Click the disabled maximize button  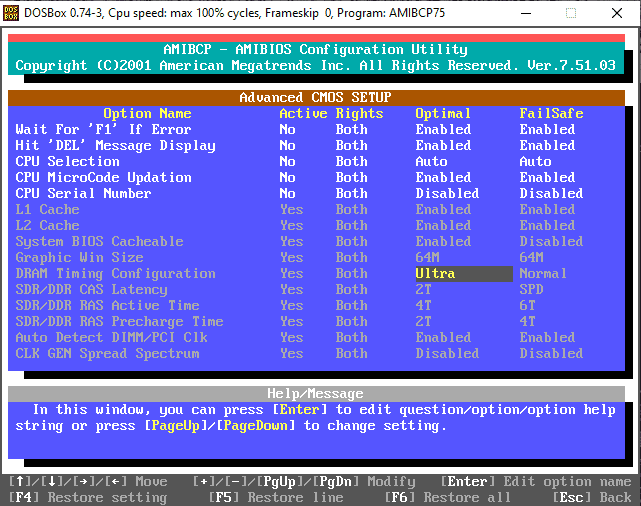click(x=571, y=13)
